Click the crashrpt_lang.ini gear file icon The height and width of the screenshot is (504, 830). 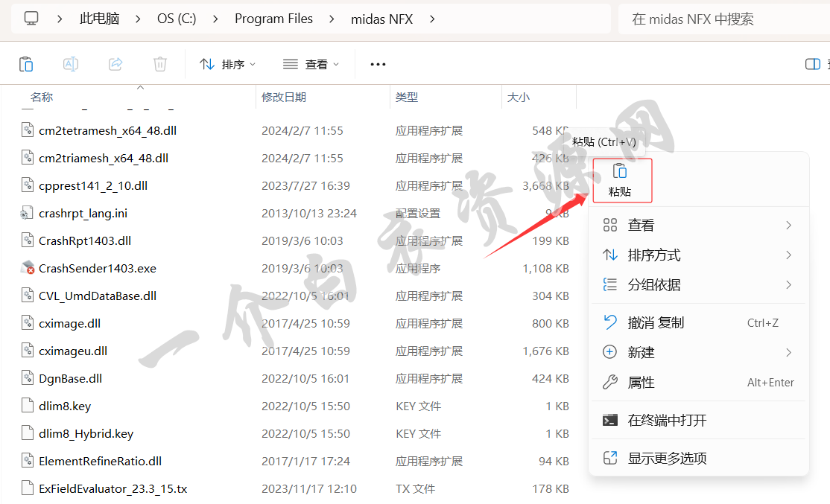point(27,213)
